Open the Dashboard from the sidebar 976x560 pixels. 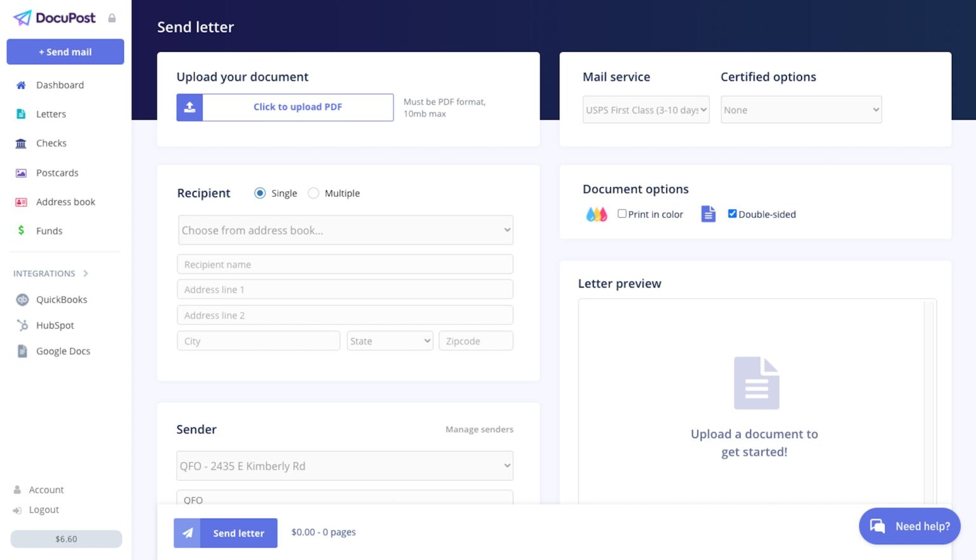pyautogui.click(x=21, y=84)
